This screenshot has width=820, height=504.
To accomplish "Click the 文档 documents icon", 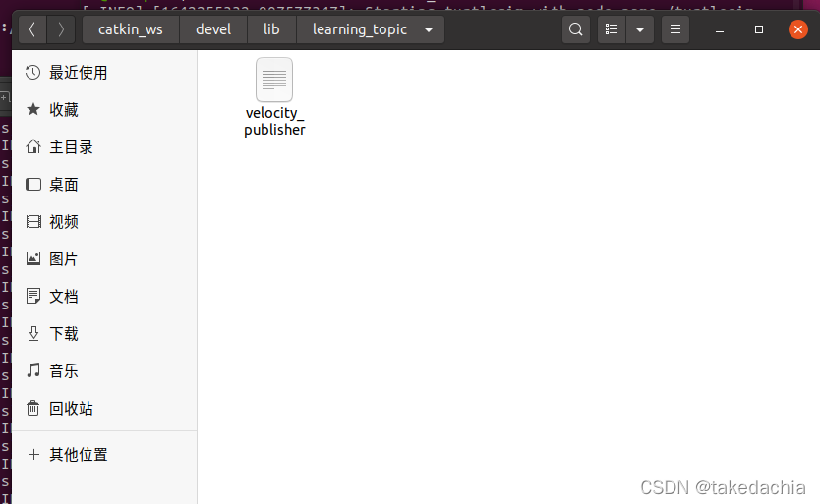I will click(x=33, y=296).
